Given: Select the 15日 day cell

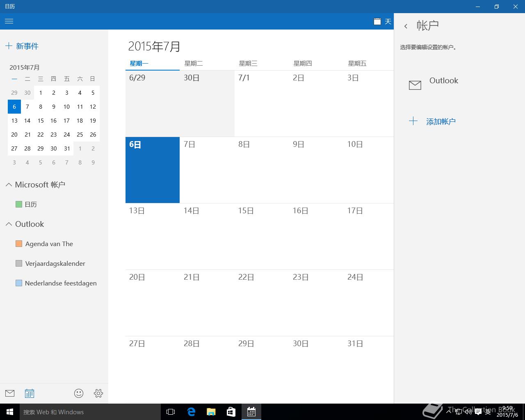Looking at the screenshot, I should [x=262, y=236].
